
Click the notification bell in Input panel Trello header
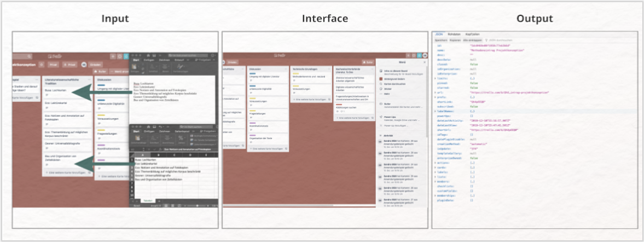coord(126,56)
